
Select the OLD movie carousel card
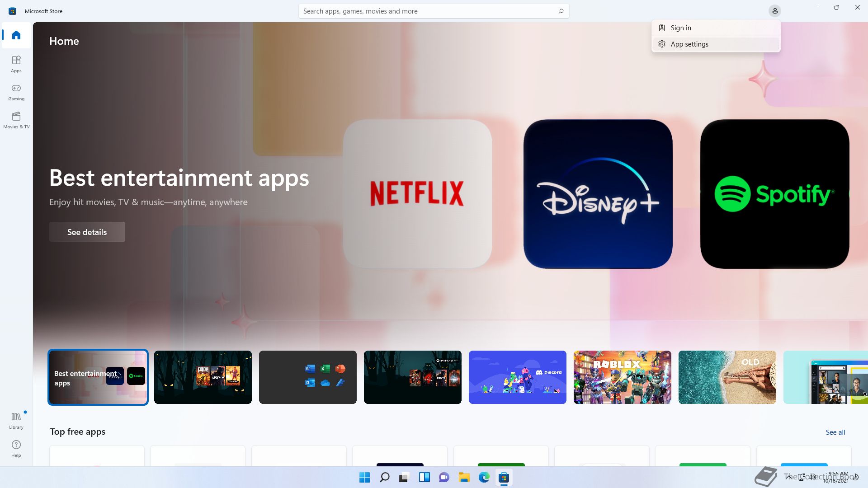pos(727,377)
